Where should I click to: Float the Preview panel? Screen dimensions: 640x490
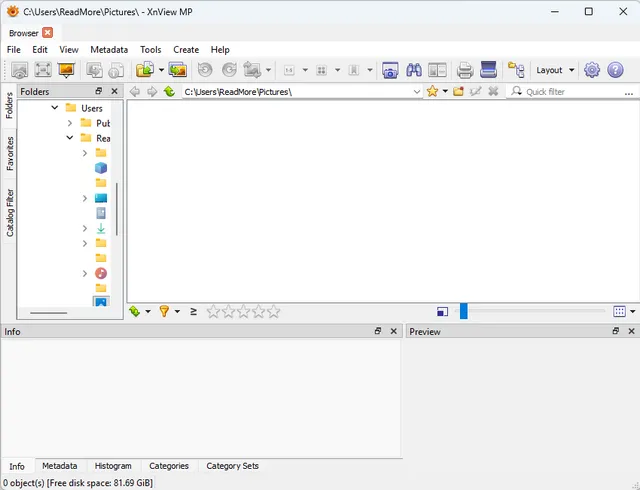(614, 331)
